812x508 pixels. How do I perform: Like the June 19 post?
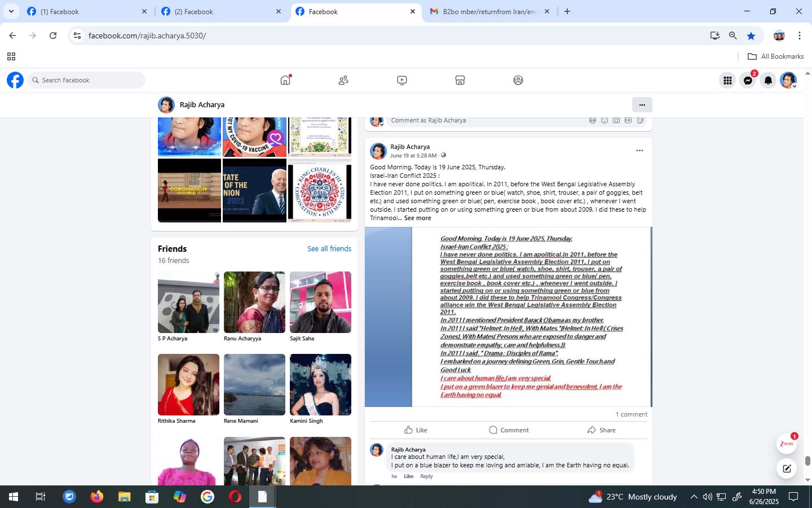416,430
